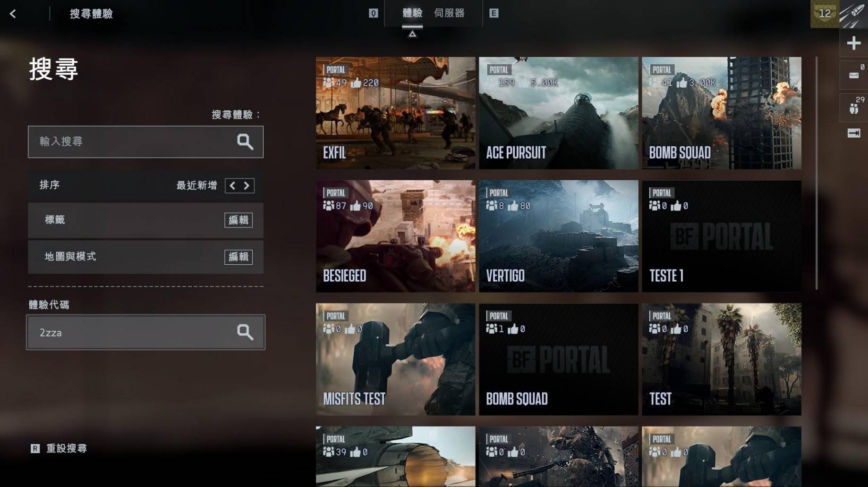The height and width of the screenshot is (487, 868).
Task: Open the envelope messages icon
Action: click(853, 75)
